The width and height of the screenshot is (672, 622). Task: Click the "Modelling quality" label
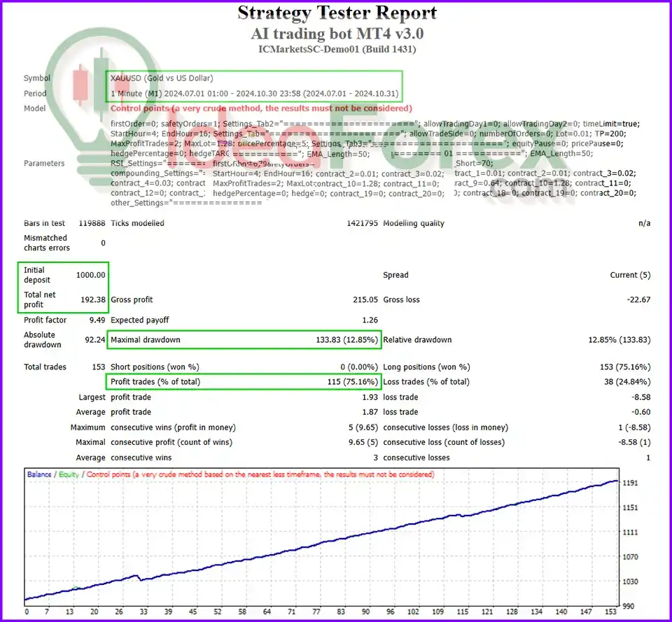pos(414,223)
